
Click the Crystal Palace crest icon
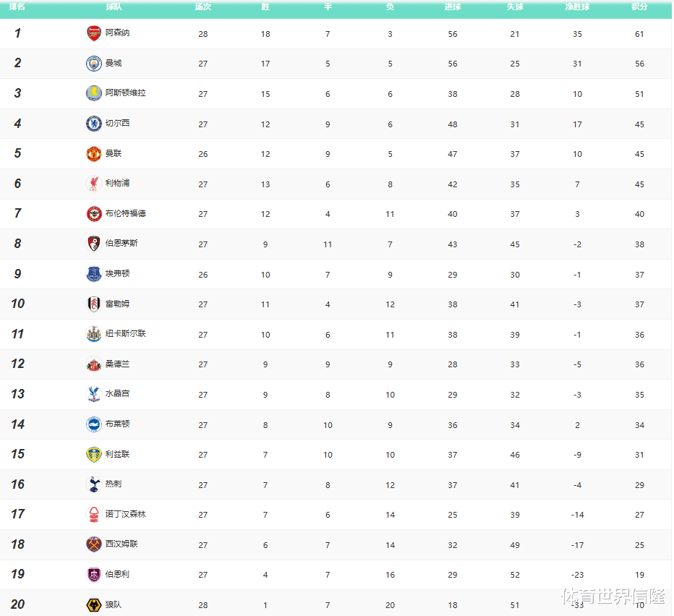tap(94, 394)
